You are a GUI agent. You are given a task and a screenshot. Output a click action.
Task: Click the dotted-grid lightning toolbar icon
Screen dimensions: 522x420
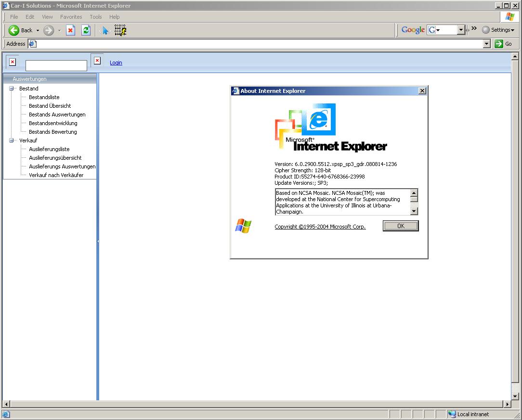[120, 30]
